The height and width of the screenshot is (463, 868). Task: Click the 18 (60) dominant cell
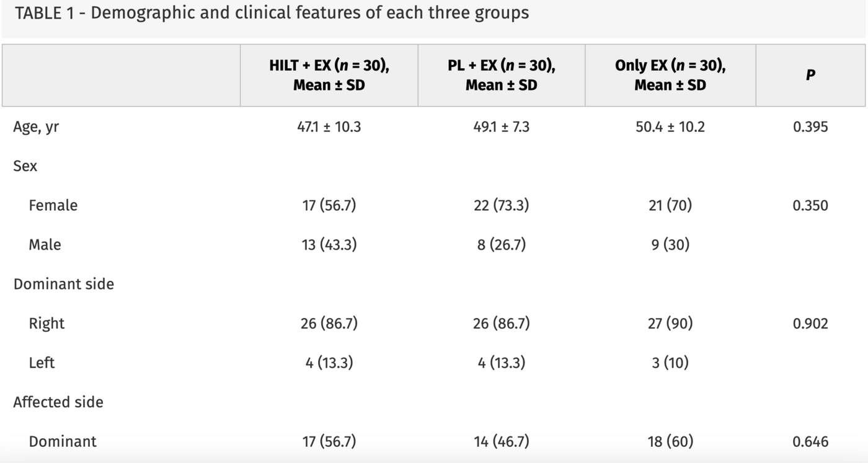click(x=670, y=441)
